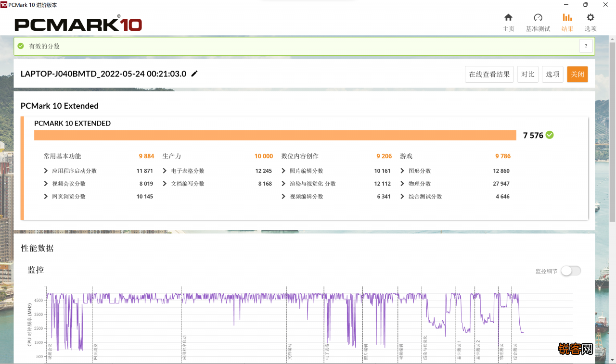
Task: Click the 文档编写 marker on the chart
Action: tap(289, 351)
